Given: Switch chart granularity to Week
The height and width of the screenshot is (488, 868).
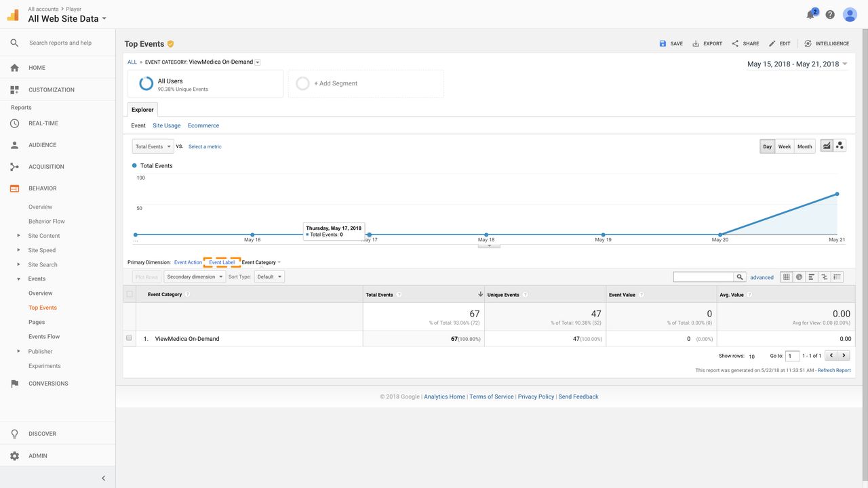Looking at the screenshot, I should pos(785,146).
